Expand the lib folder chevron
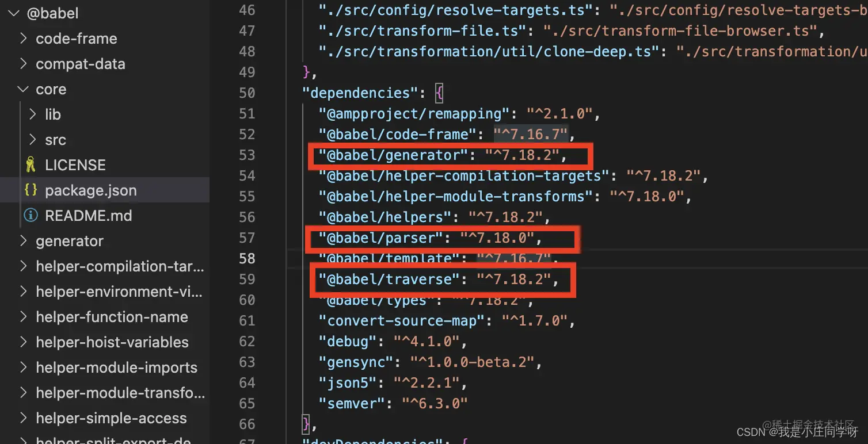The height and width of the screenshot is (444, 868). (32, 114)
